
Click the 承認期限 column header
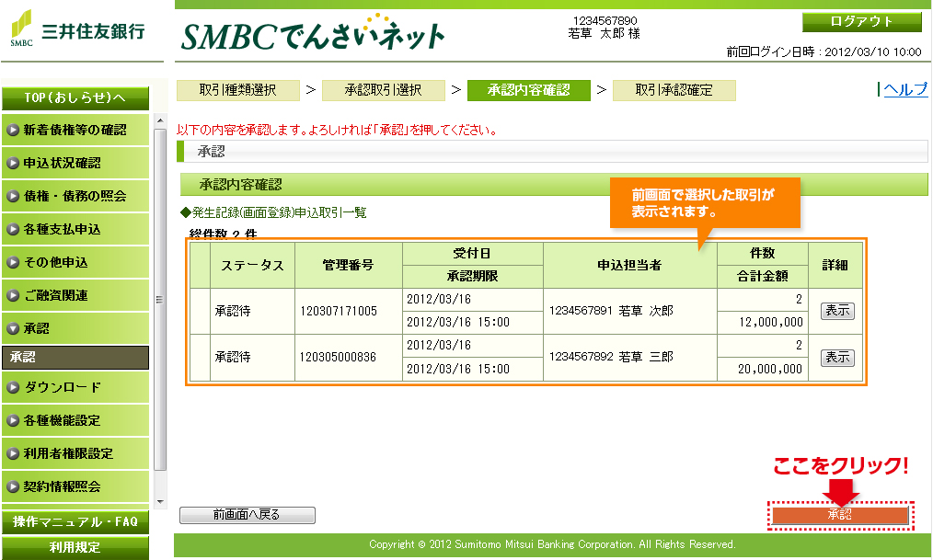(x=473, y=277)
